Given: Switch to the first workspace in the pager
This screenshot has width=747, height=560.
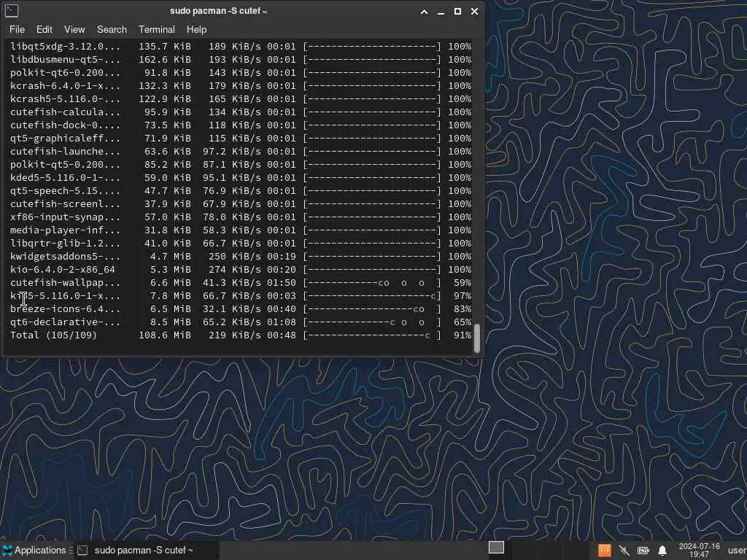Looking at the screenshot, I should (x=496, y=548).
